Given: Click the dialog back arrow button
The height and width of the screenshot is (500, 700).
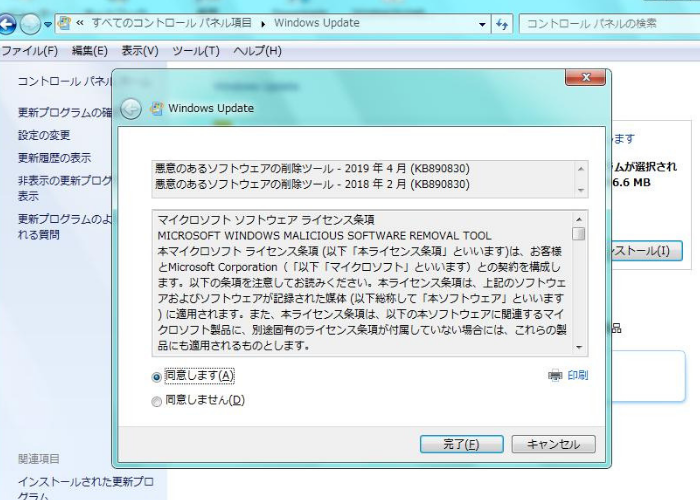Looking at the screenshot, I should [131, 108].
